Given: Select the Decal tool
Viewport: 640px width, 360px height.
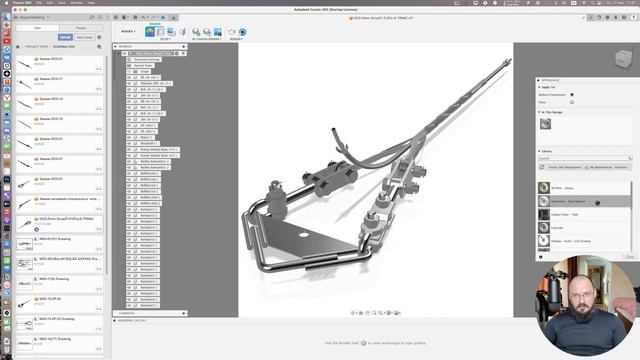Looking at the screenshot, I should [171, 31].
